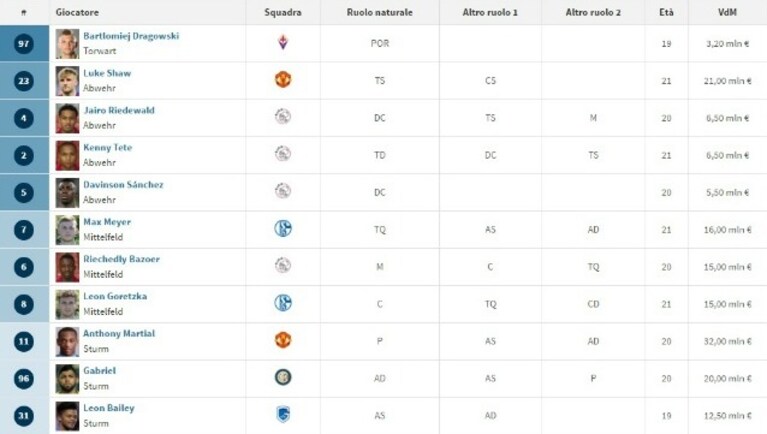767x434 pixels.
Task: Select the Schalke crest in Leon Goretzka's row
Action: [283, 303]
